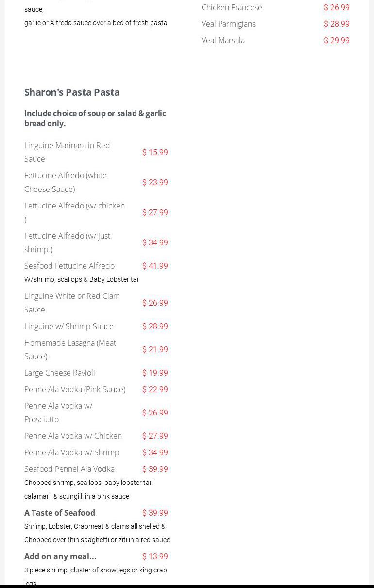The width and height of the screenshot is (374, 588).
Task: Select Linguine w/ Shrimp Sauce
Action: coord(69,326)
